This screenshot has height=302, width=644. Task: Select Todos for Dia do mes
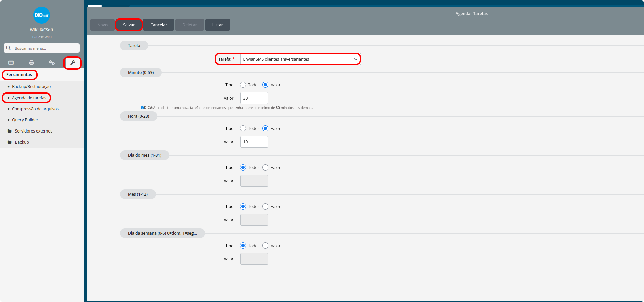point(243,167)
